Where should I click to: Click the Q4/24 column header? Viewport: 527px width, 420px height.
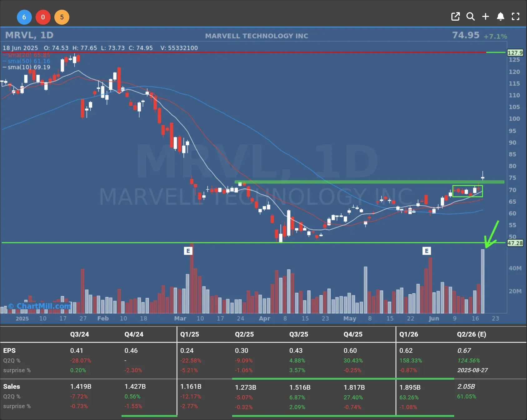tap(134, 334)
